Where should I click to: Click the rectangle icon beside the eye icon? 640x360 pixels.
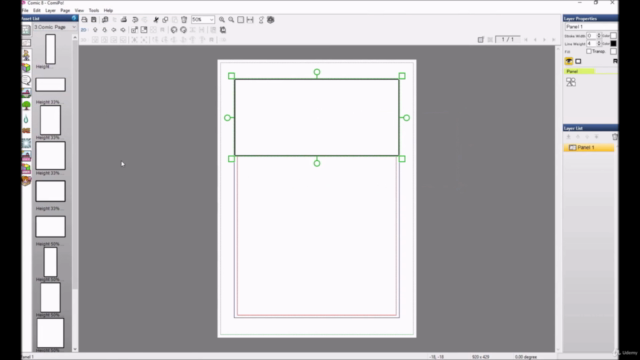coord(578,61)
